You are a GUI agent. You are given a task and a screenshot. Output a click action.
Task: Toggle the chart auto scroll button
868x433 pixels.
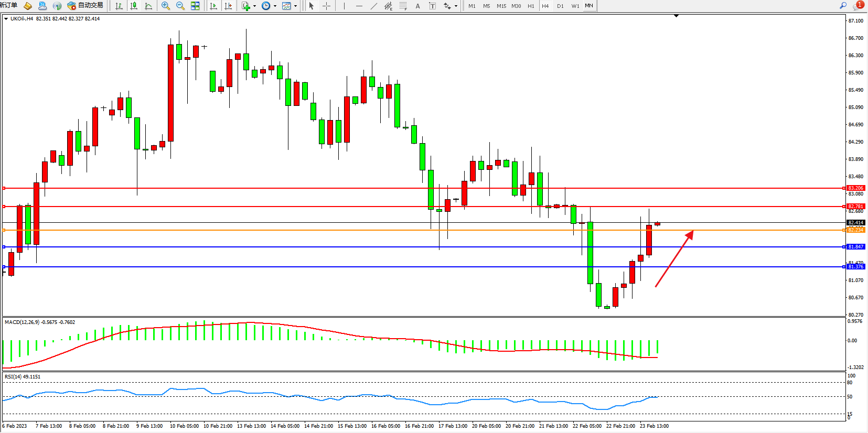coord(213,6)
